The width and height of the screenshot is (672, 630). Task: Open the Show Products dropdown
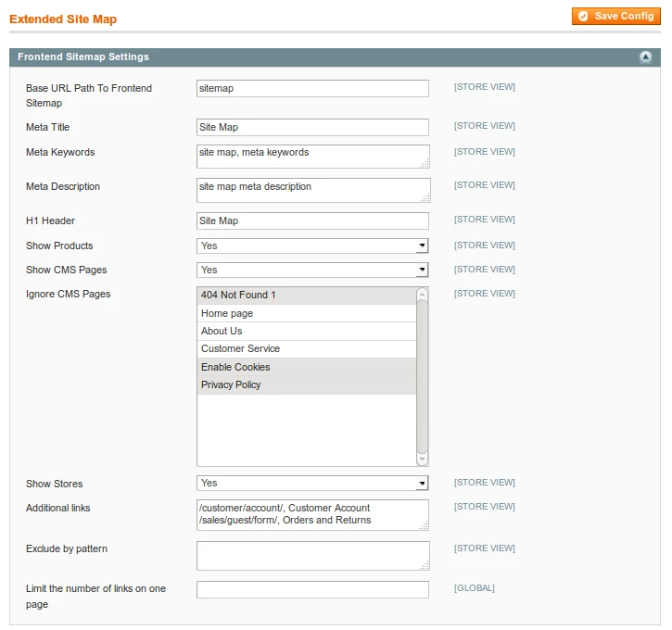coord(312,246)
